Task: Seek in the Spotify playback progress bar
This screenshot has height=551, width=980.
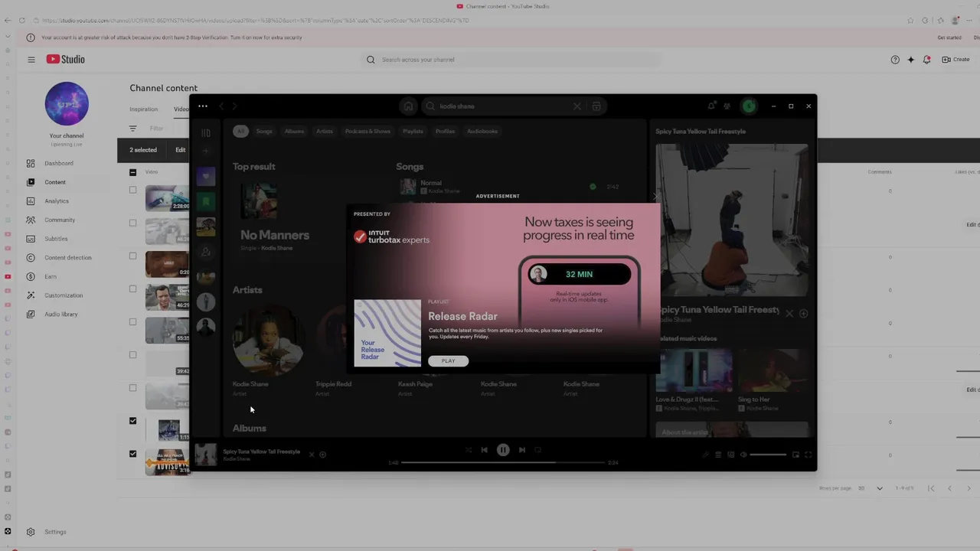Action: click(504, 462)
